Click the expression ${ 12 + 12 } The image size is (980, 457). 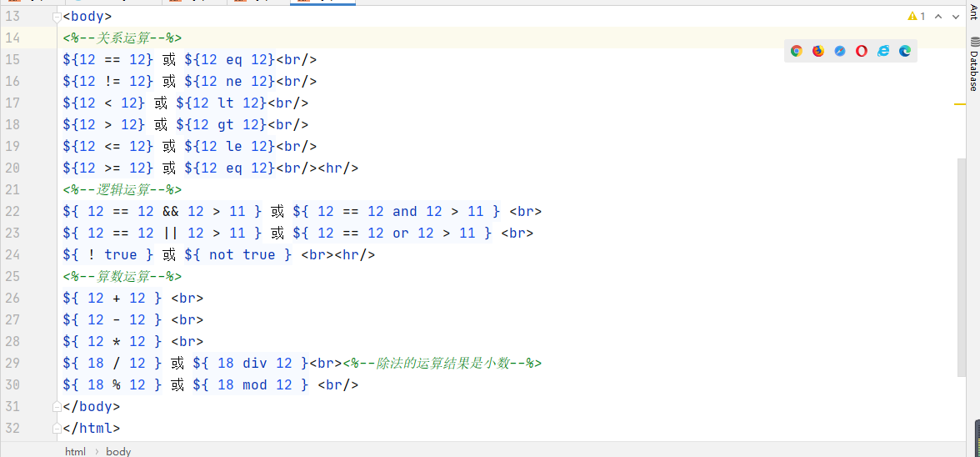(112, 299)
